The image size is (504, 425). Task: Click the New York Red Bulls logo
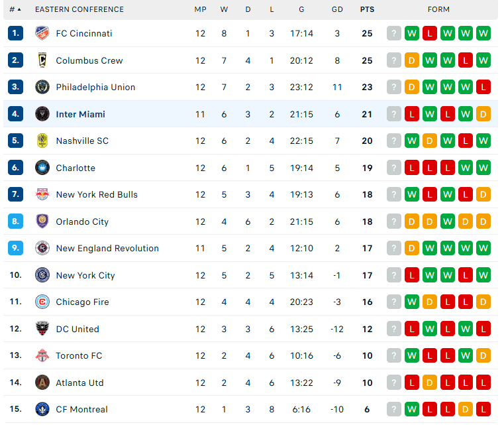click(42, 194)
